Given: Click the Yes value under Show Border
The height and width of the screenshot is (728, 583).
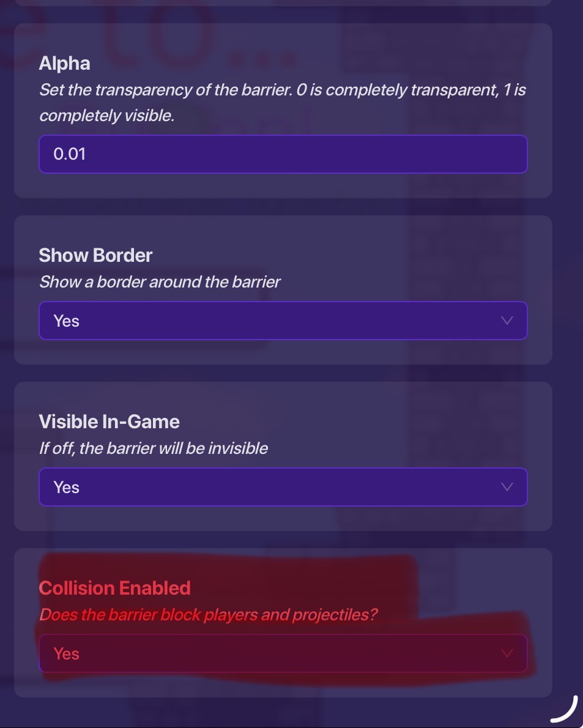Looking at the screenshot, I should (66, 321).
